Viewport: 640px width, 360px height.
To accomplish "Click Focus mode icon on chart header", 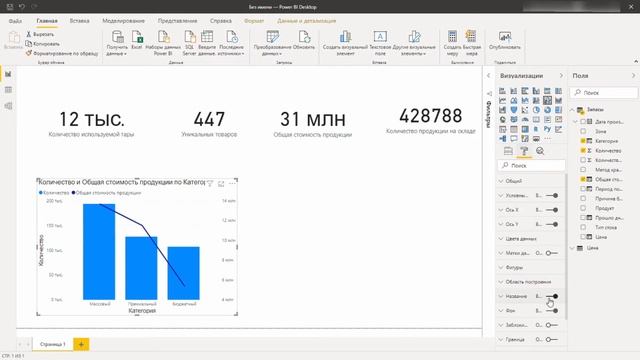I will [221, 184].
